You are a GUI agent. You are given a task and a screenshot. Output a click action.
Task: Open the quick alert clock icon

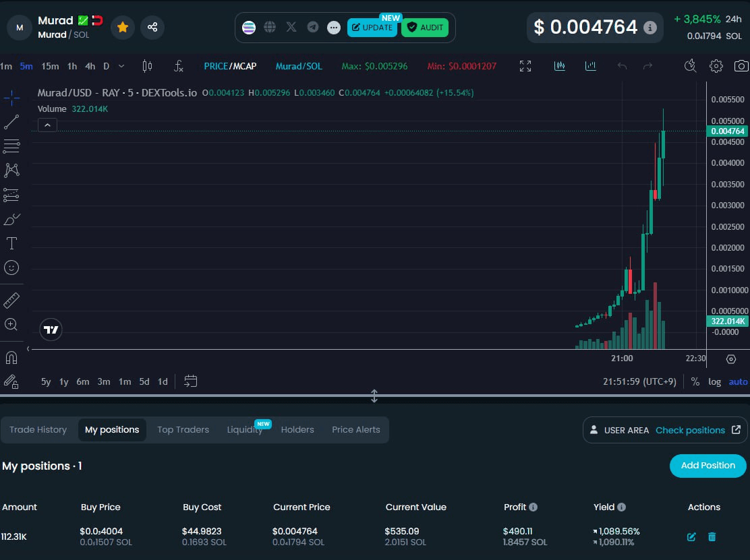(x=690, y=66)
